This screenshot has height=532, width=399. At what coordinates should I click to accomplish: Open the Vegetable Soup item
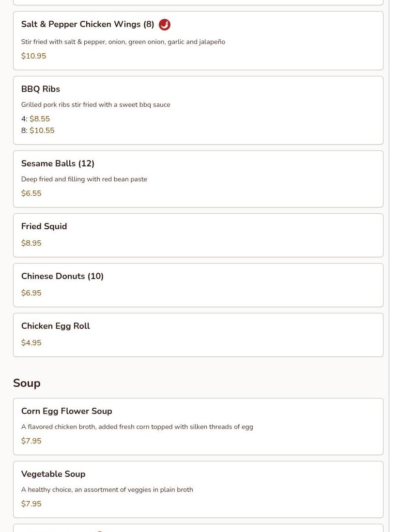pyautogui.click(x=53, y=474)
